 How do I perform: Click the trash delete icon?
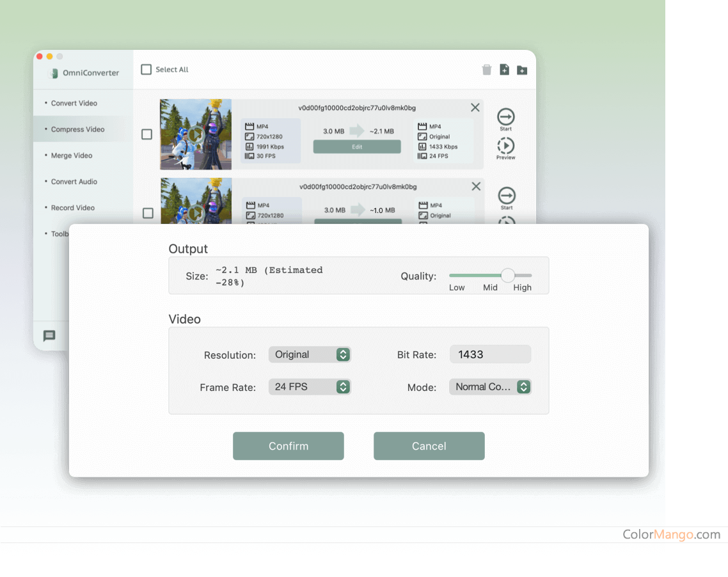click(487, 70)
